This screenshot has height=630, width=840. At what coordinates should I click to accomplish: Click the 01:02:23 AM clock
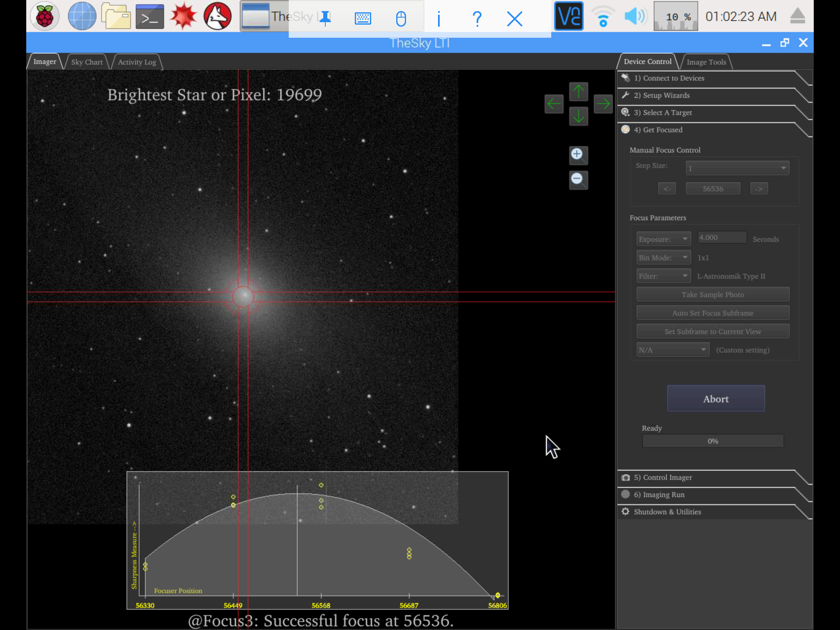(x=741, y=16)
